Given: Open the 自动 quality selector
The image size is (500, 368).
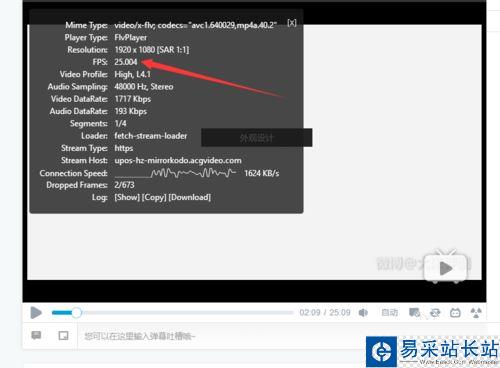Looking at the screenshot, I should pyautogui.click(x=390, y=313).
